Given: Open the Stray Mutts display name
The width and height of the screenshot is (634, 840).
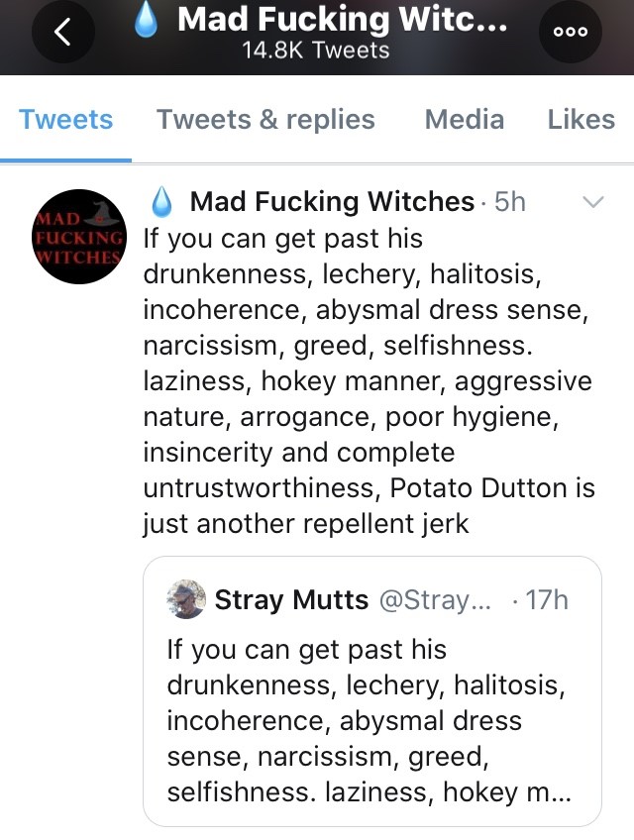Looking at the screenshot, I should (x=291, y=599).
